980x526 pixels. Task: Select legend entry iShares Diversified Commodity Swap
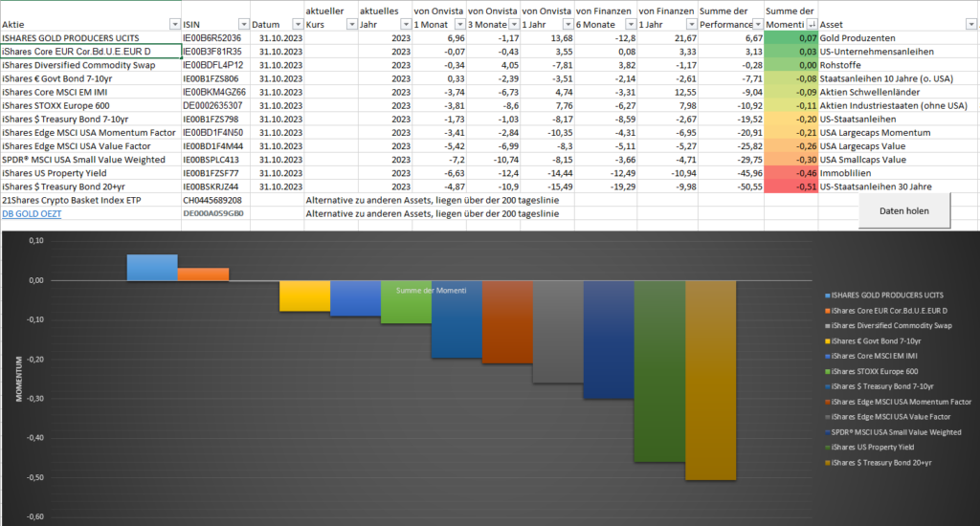888,326
